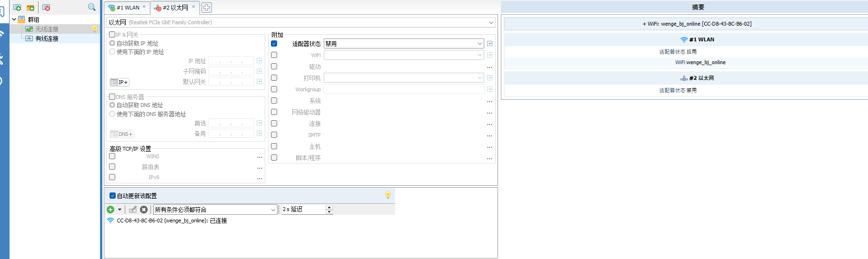Viewport: 868px width, 259px height.
Task: Select 使用下面的 IP 地址 radio button
Action: point(112,52)
